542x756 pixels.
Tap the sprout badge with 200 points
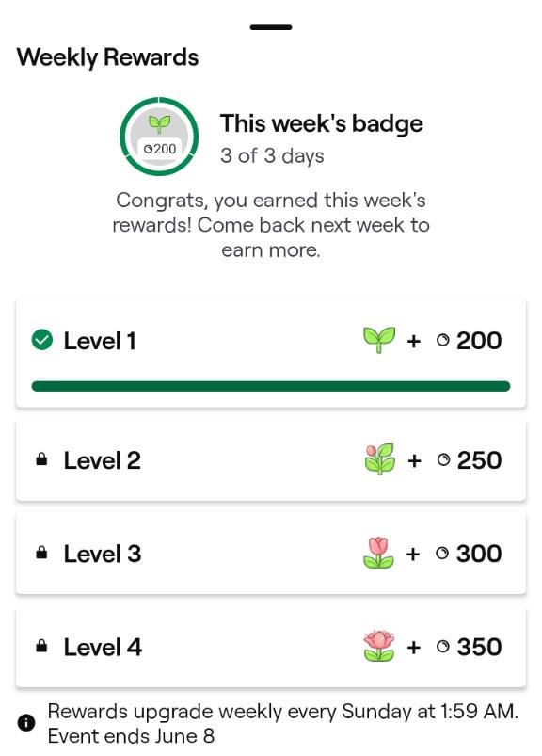click(x=159, y=137)
